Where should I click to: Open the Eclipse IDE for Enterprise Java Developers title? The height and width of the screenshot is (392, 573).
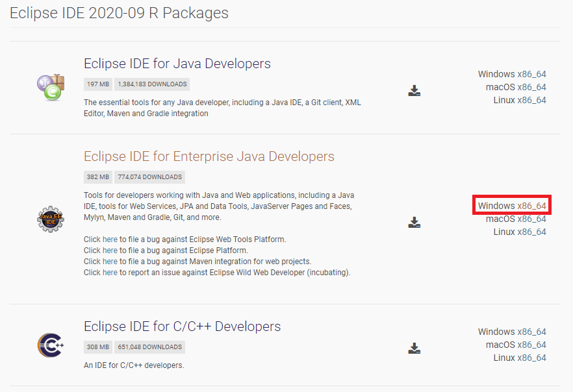pos(209,156)
